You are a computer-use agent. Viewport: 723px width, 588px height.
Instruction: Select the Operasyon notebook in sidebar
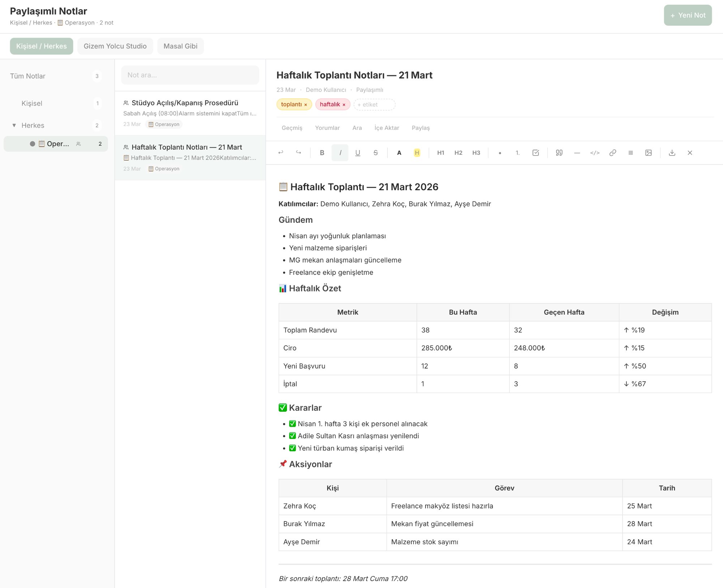[58, 144]
